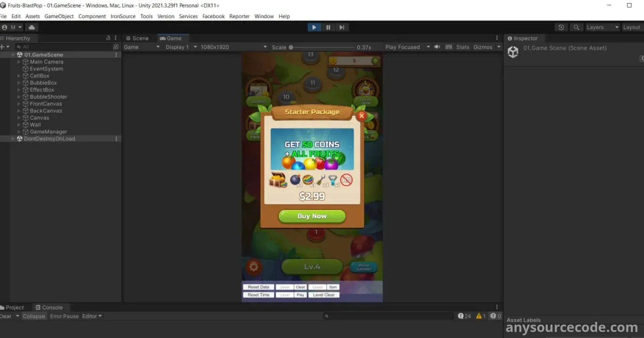Open Unity cloud services icon
The image size is (644, 338).
pos(32,28)
